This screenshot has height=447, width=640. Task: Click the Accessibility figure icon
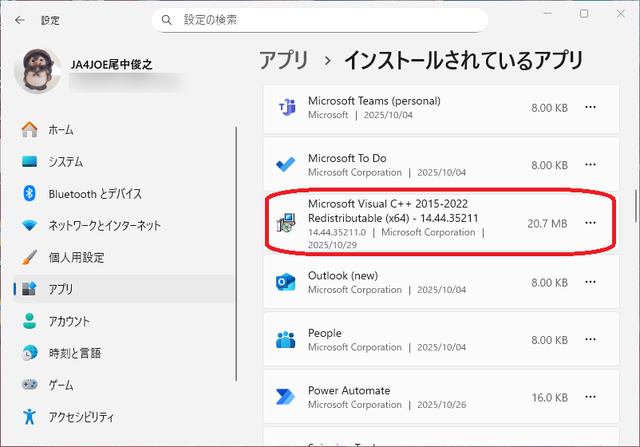(x=29, y=417)
